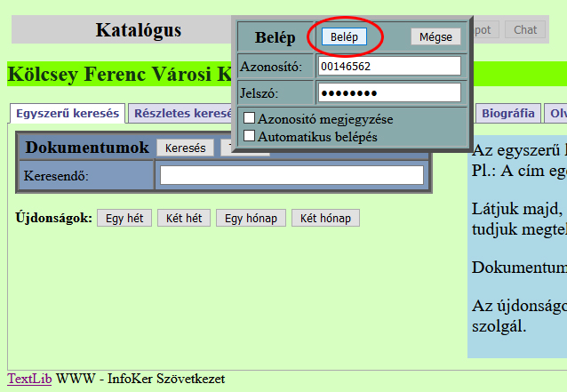
Task: Open the partially visible Olv tab
Action: click(557, 113)
